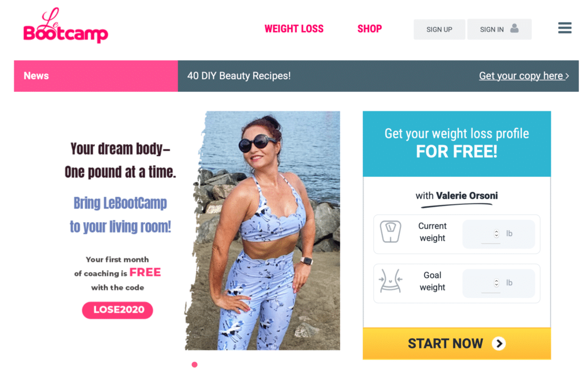Click the user profile icon in Sign In
588x368 pixels.
pyautogui.click(x=514, y=29)
